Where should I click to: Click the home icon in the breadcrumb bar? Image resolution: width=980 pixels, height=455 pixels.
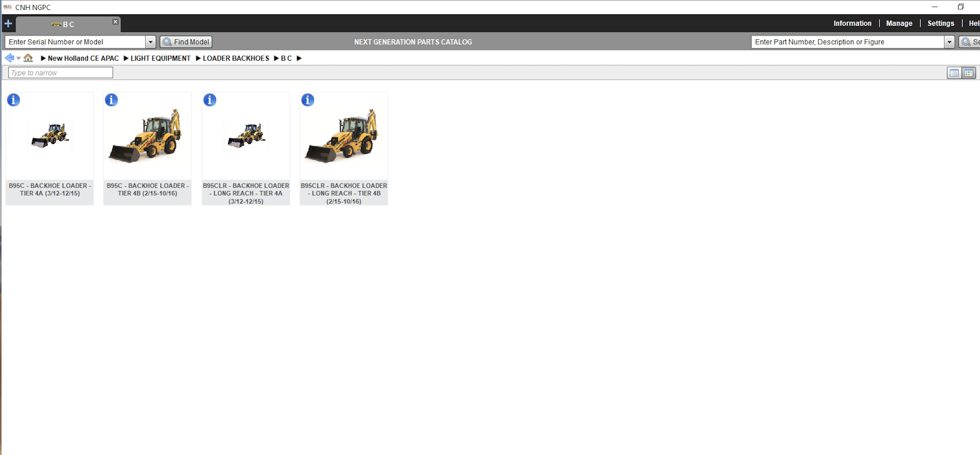click(28, 57)
